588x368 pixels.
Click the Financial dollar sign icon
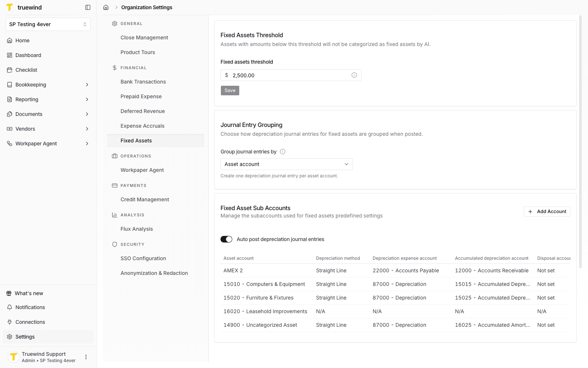click(115, 68)
